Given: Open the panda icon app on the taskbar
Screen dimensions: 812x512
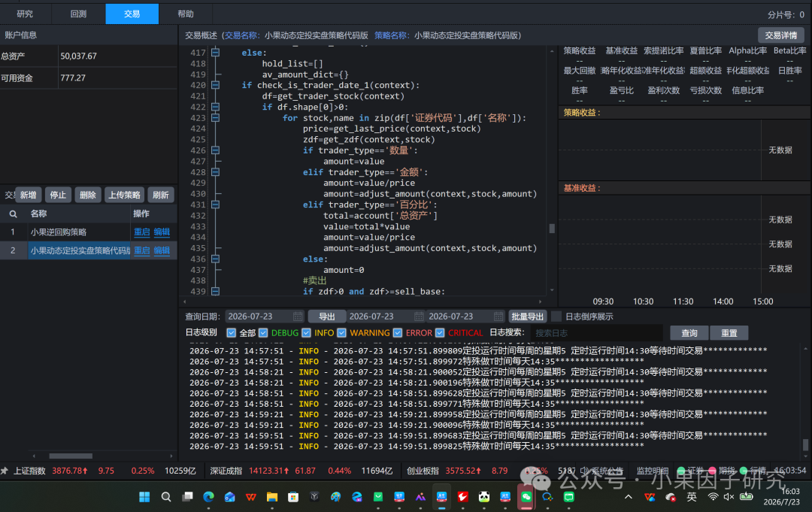Looking at the screenshot, I should point(483,497).
